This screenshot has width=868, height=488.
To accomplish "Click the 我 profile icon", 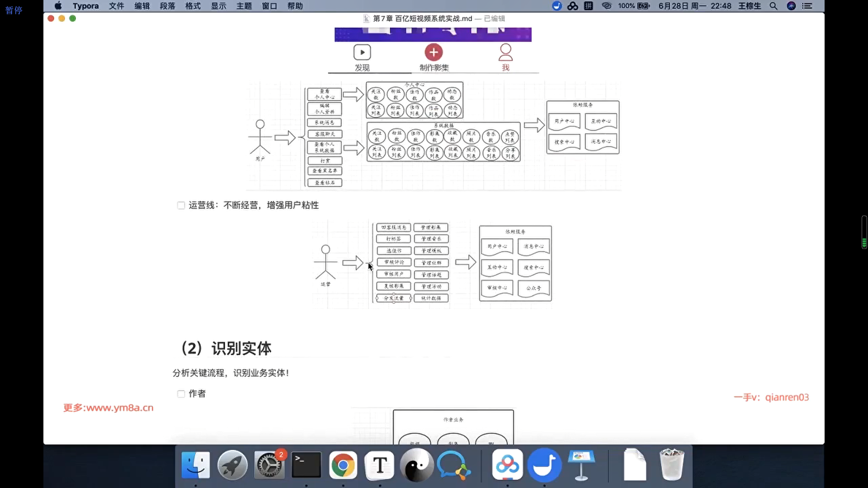I will click(x=505, y=52).
